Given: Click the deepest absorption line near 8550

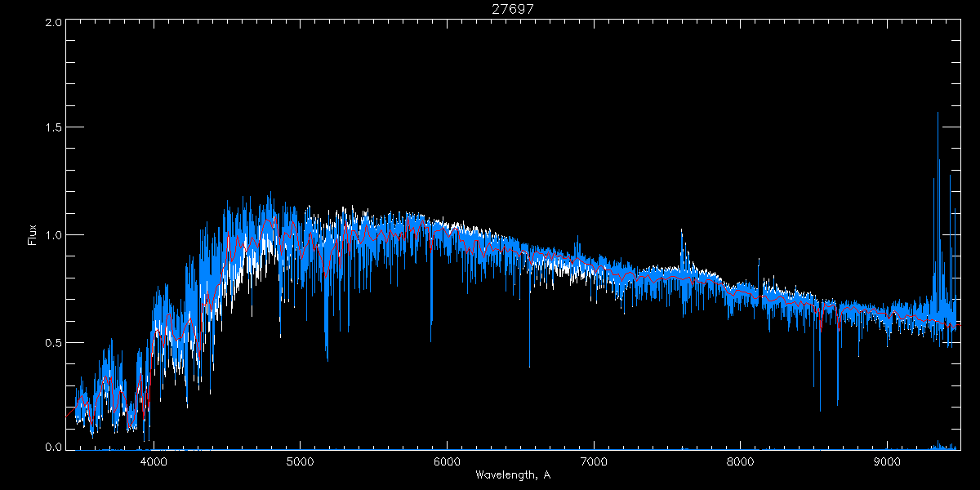Looking at the screenshot, I should coord(820,411).
